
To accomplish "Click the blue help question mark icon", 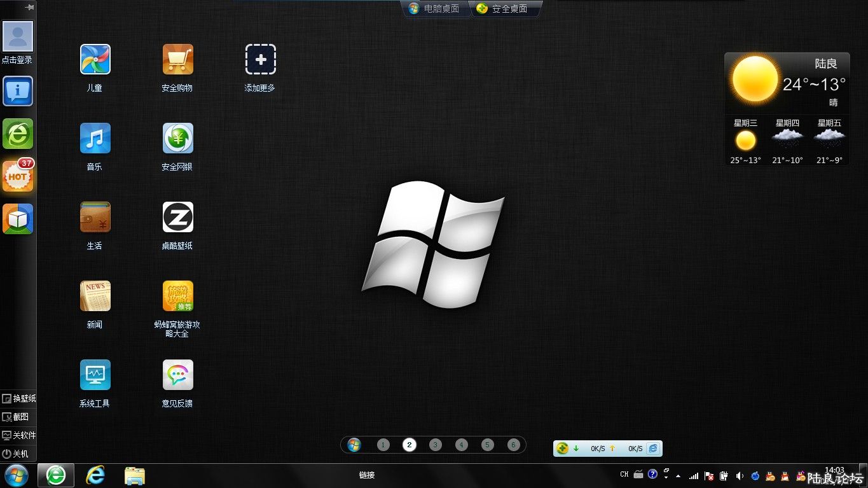I will (x=652, y=475).
